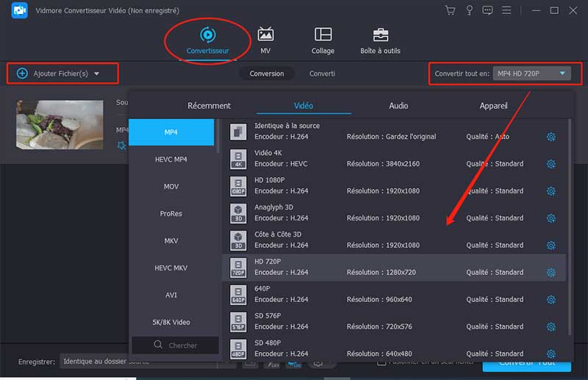Expand the Ajouter Fichier(s) dropdown arrow
The height and width of the screenshot is (380, 588).
pos(96,74)
